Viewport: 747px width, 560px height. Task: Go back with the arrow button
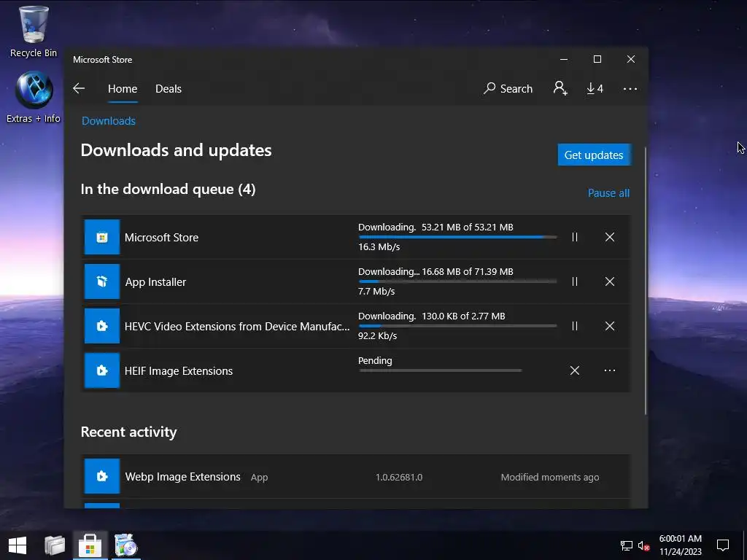pos(79,88)
